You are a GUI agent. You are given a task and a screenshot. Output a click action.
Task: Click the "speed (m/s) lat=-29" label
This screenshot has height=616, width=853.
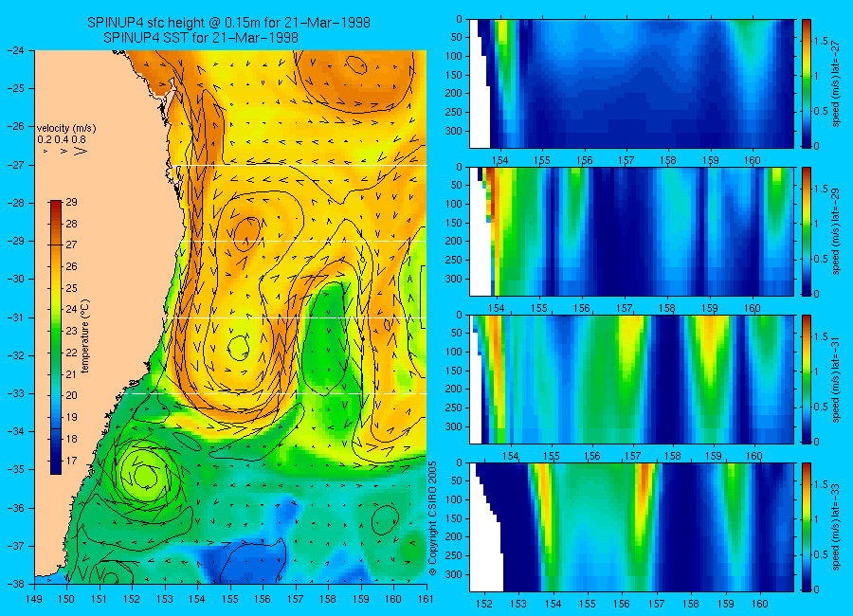(837, 232)
